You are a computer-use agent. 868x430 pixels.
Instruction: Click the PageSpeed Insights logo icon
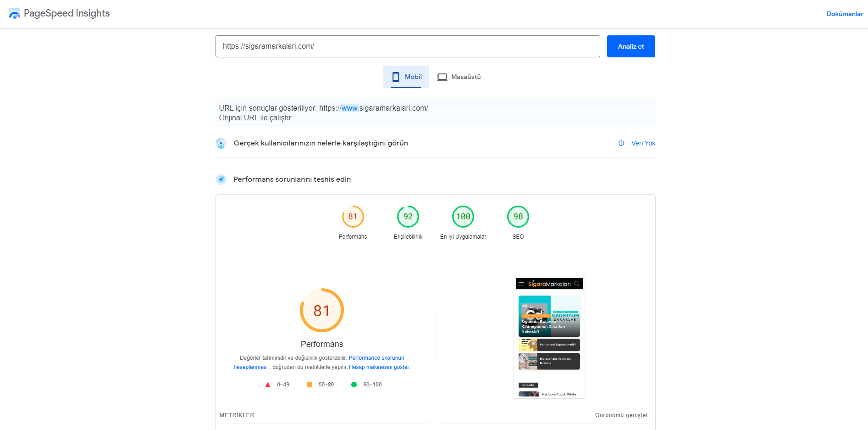click(15, 14)
